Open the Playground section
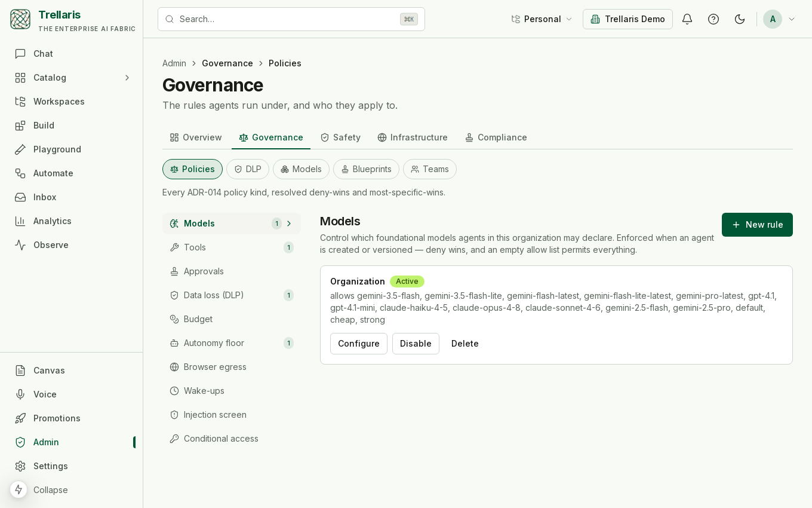 (72, 149)
